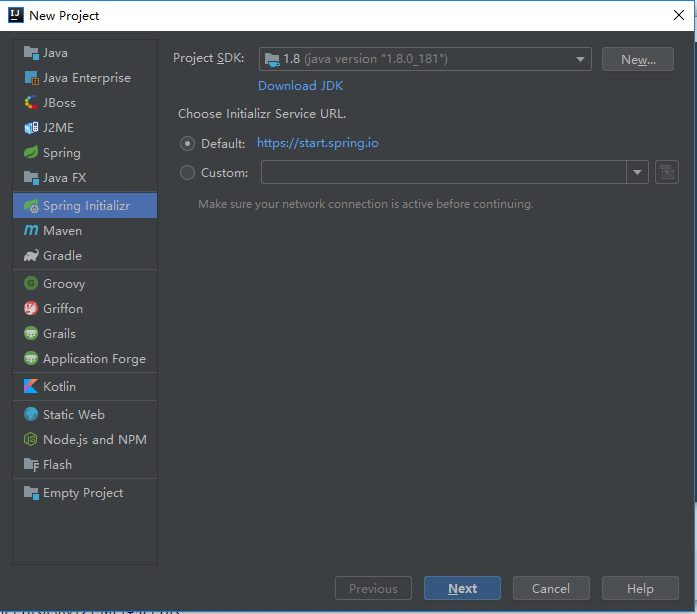Click the Spring Initializr icon

(31, 205)
